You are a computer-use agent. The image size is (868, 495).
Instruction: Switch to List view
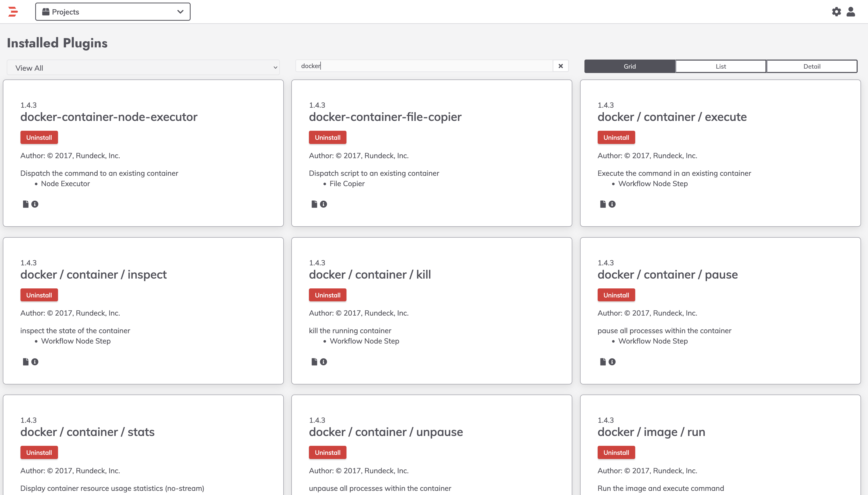point(720,66)
